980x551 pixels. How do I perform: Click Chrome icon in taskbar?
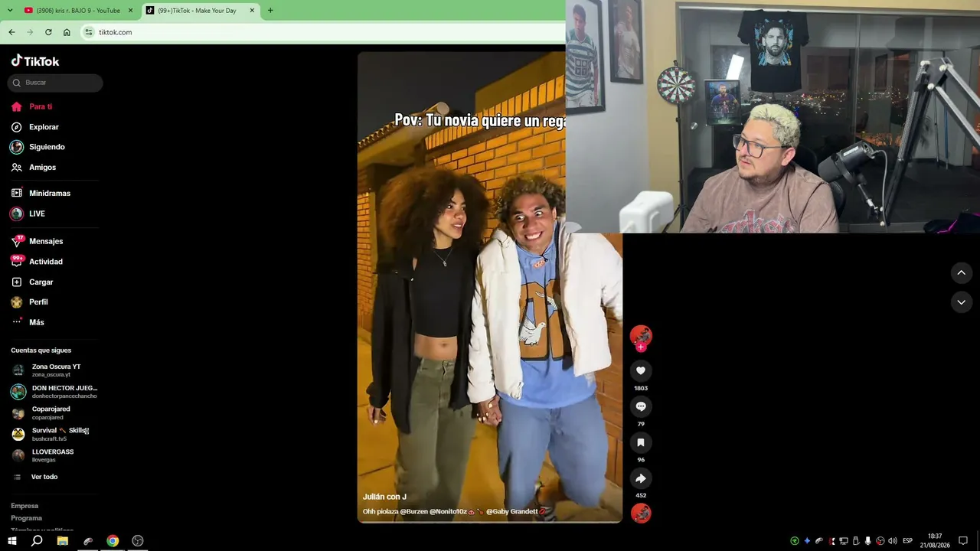coord(113,541)
